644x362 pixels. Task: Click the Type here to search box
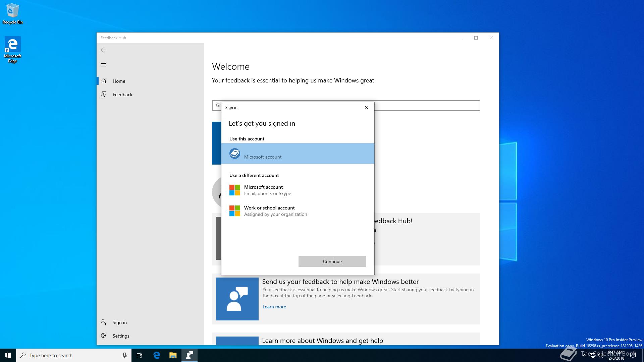[x=73, y=355]
